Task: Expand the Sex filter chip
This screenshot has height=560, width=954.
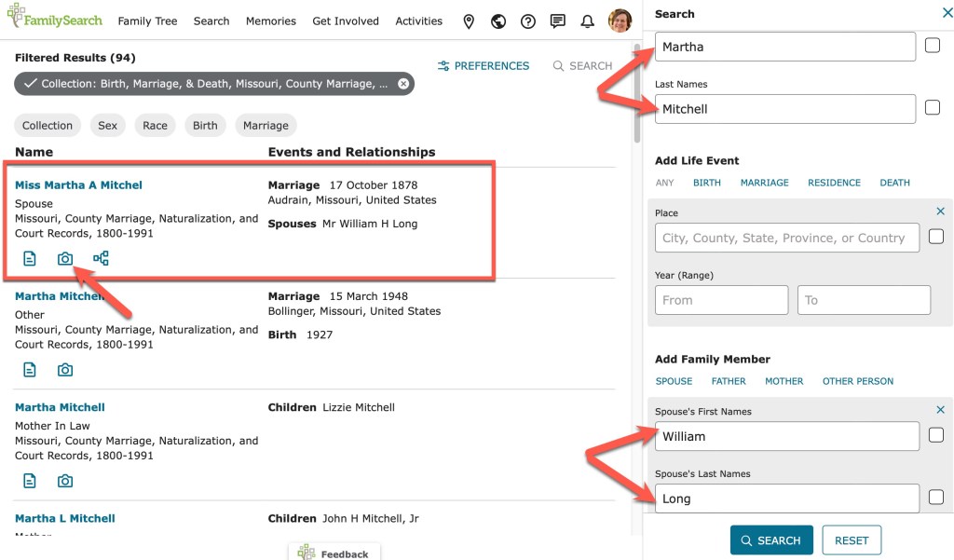Action: click(108, 126)
